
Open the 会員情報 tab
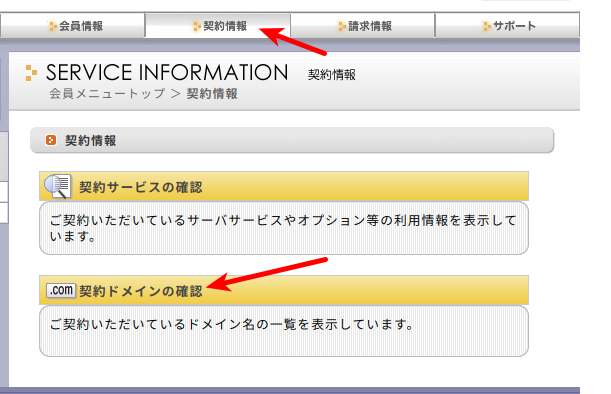(x=72, y=25)
